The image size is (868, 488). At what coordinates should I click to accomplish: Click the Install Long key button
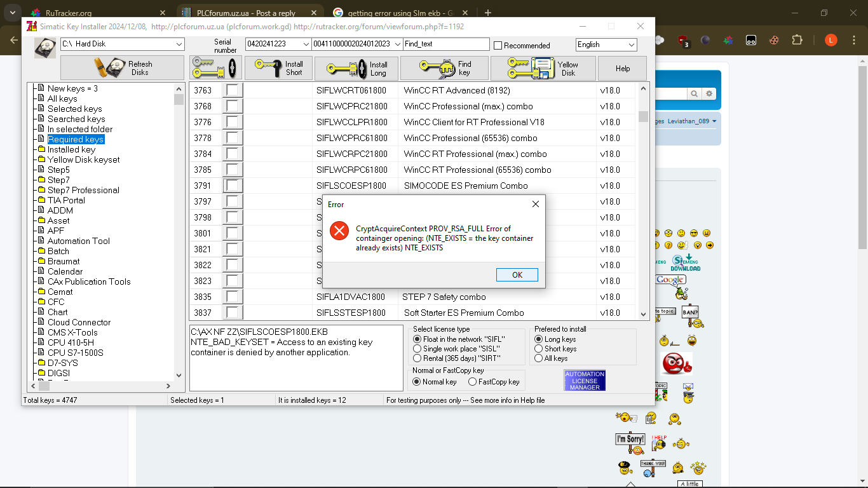click(x=356, y=68)
